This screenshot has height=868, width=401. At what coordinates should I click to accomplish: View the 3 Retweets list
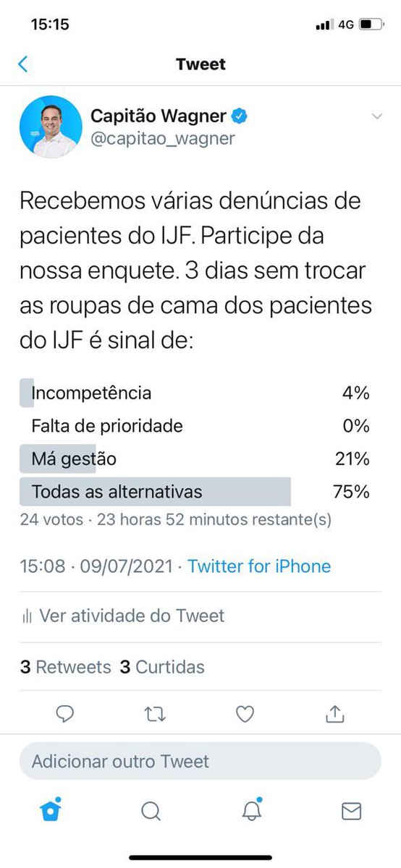[66, 667]
